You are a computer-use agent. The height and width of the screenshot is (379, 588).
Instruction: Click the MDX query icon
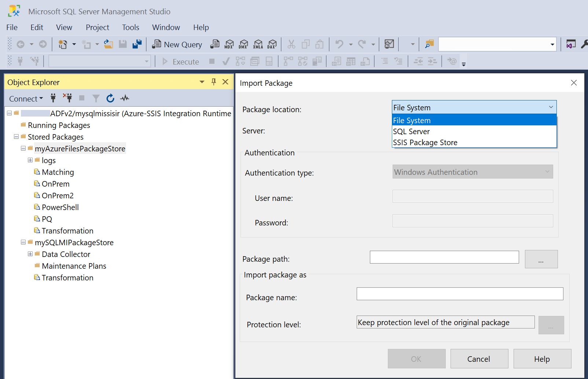tap(229, 44)
